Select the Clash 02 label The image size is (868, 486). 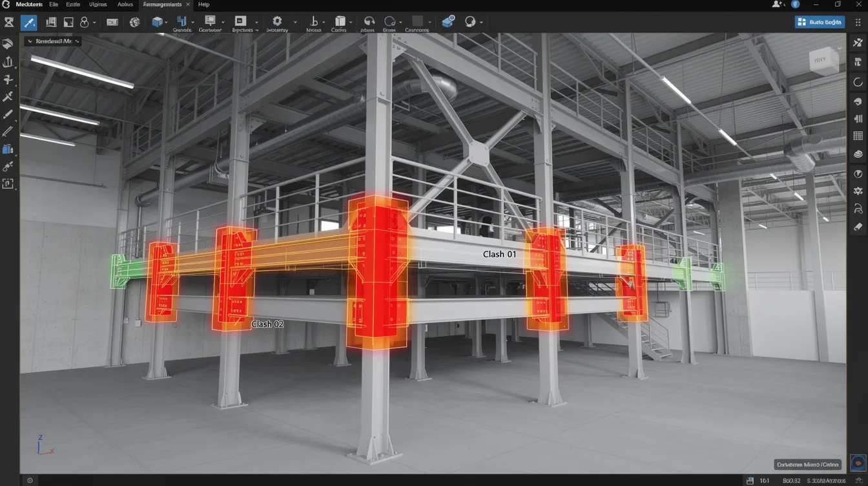point(267,324)
